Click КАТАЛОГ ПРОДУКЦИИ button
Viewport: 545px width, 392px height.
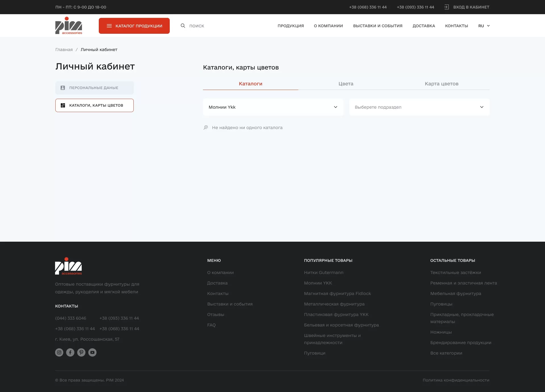[134, 26]
